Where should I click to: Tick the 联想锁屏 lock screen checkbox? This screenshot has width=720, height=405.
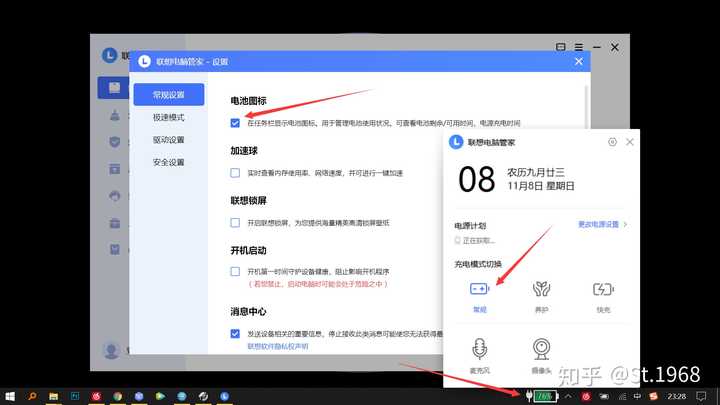point(235,223)
